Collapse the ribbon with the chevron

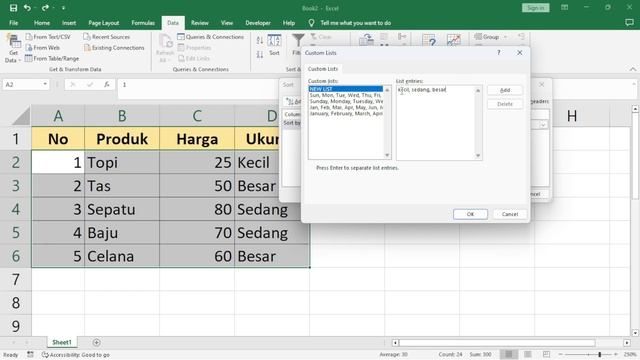[x=632, y=69]
